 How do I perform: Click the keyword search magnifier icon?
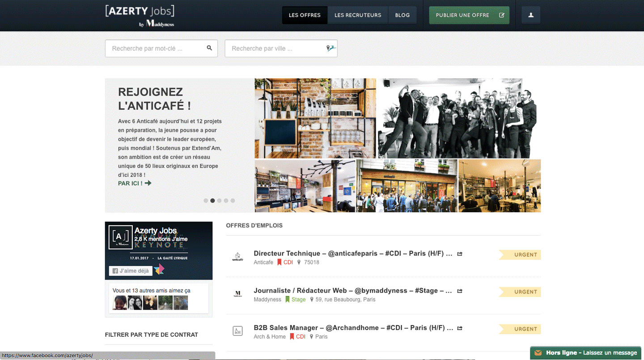209,48
